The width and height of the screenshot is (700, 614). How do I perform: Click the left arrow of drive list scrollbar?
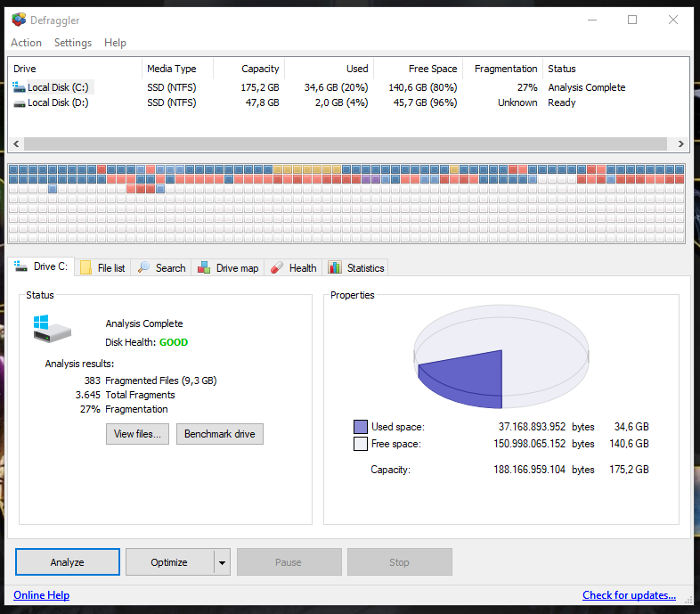pos(16,143)
